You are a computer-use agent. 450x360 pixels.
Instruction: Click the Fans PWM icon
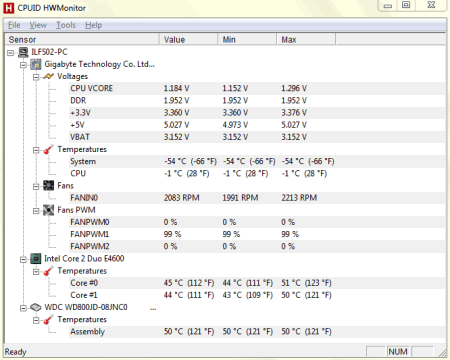tap(48, 210)
